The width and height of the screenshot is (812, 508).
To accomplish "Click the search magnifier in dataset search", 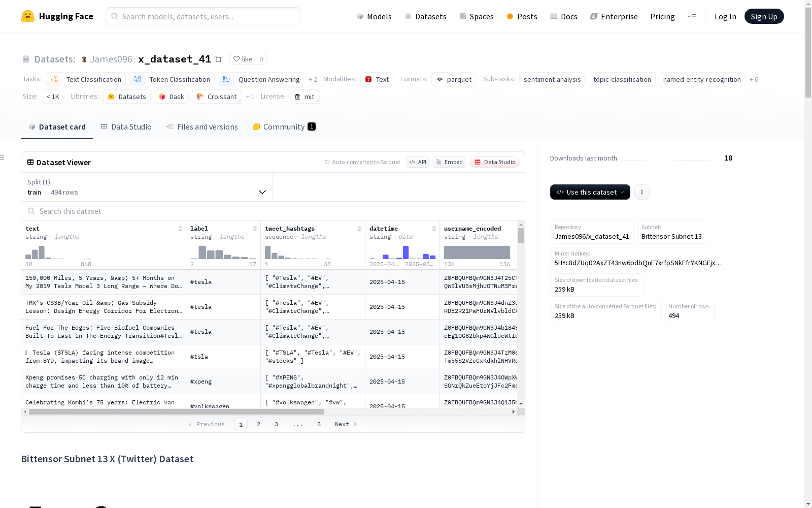I will [x=31, y=211].
